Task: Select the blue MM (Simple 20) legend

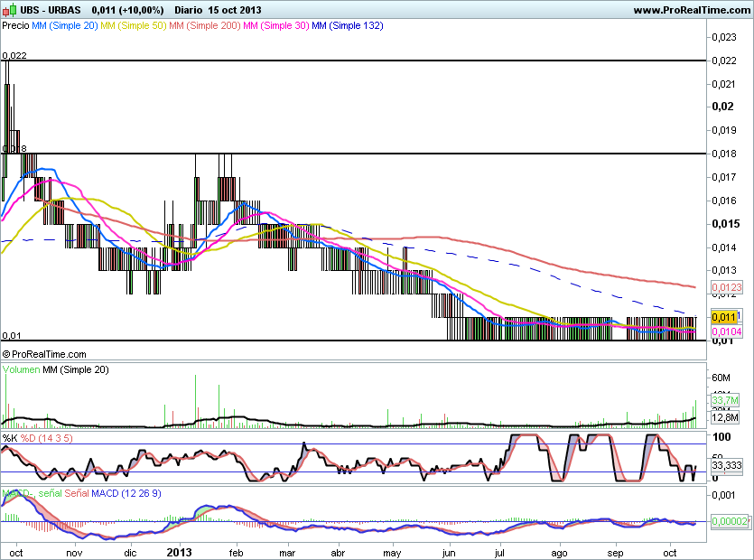Action: (65, 25)
